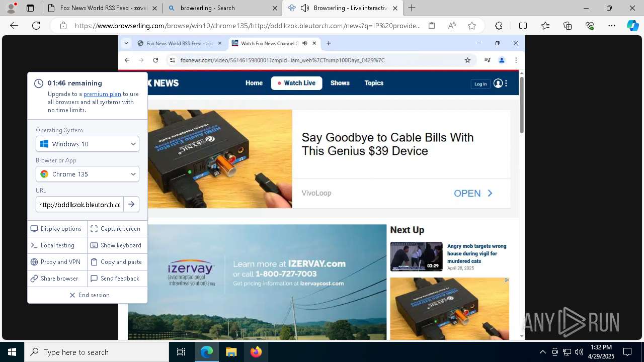Open Edge collections icon
Image resolution: width=644 pixels, height=362 pixels.
point(568,26)
